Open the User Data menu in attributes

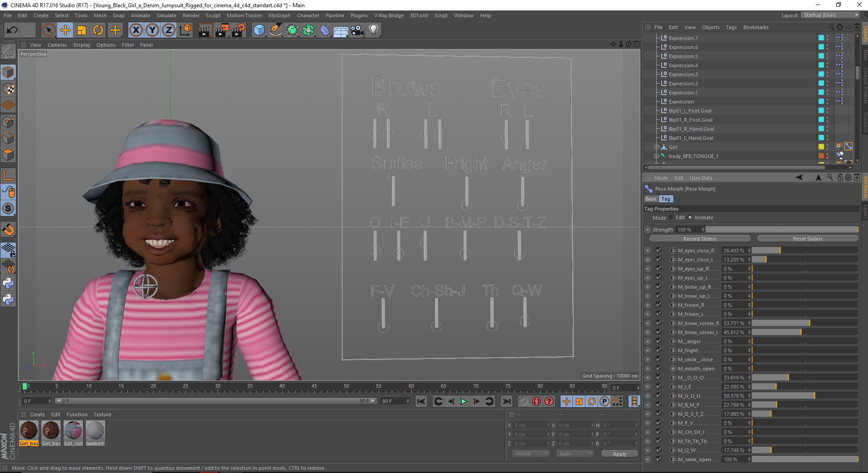tap(701, 178)
